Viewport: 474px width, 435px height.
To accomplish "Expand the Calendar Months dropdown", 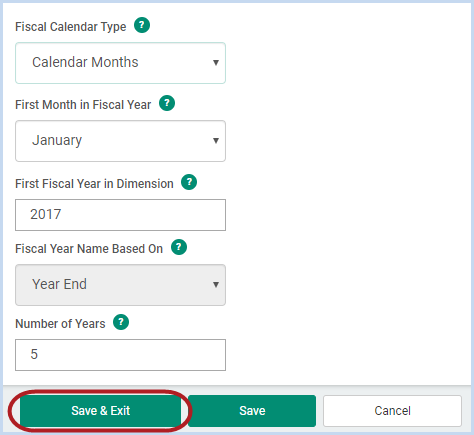I will tap(120, 63).
